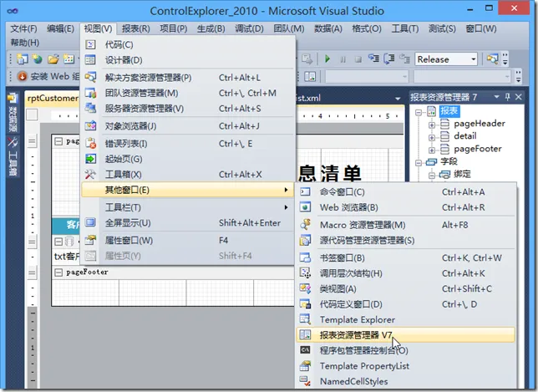The width and height of the screenshot is (538, 392).
Task: Pin the 报表资源管理器 panel with pushpin icon
Action: point(506,96)
